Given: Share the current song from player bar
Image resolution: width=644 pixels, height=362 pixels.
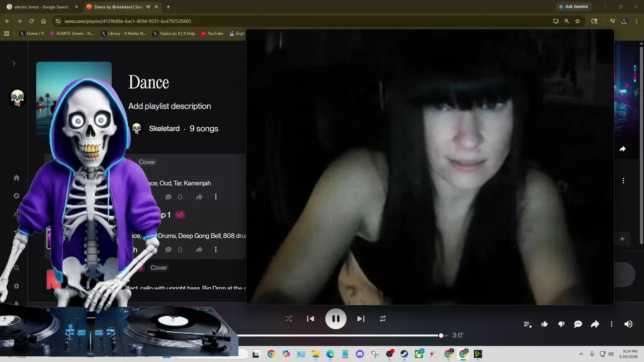Looking at the screenshot, I should pos(595,324).
